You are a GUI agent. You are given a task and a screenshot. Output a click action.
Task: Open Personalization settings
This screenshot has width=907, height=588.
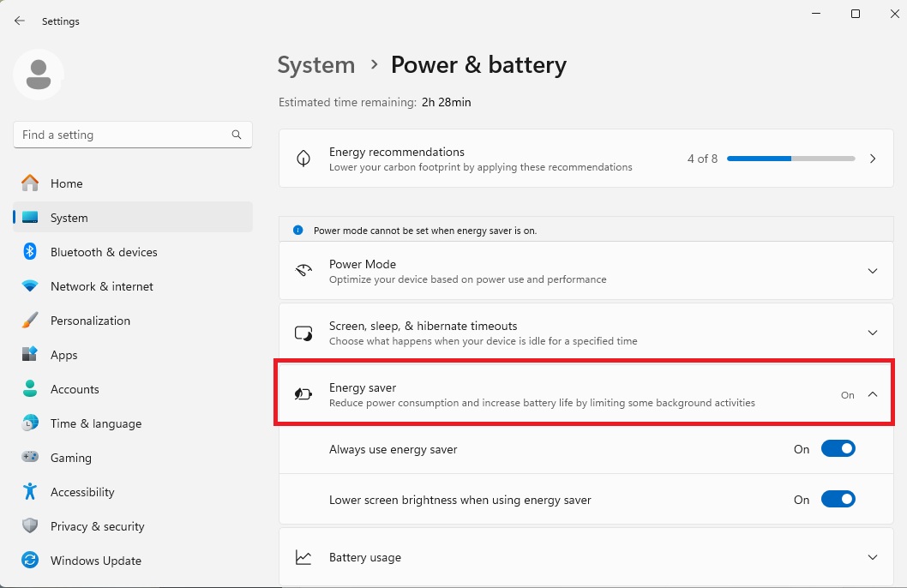tap(133, 321)
